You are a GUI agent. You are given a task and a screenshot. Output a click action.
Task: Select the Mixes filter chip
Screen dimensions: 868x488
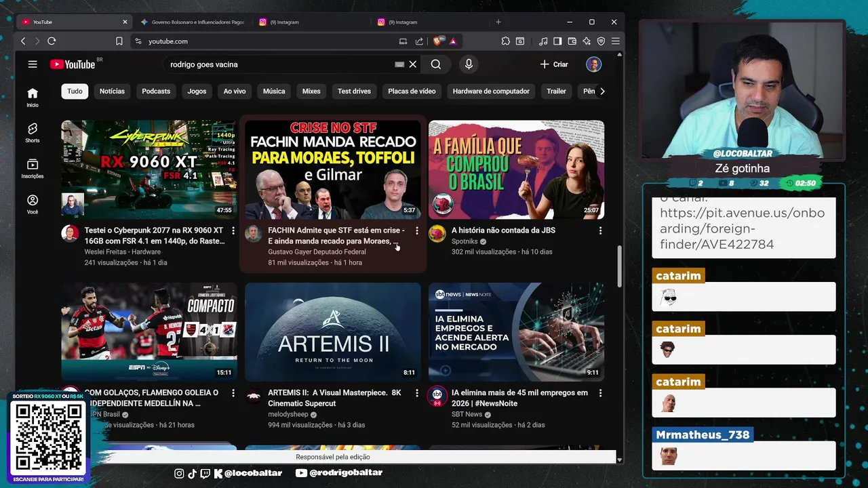tap(311, 91)
